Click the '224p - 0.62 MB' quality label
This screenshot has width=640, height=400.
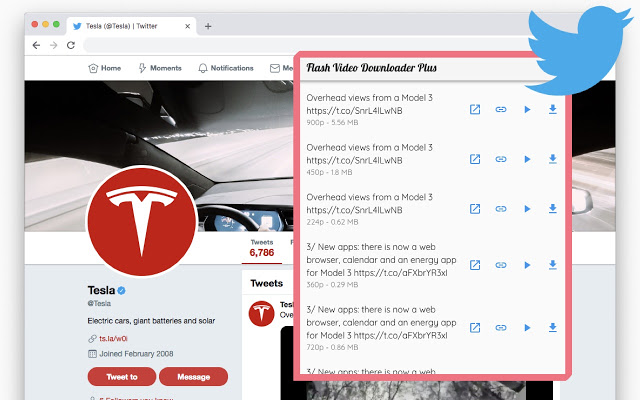pos(332,222)
